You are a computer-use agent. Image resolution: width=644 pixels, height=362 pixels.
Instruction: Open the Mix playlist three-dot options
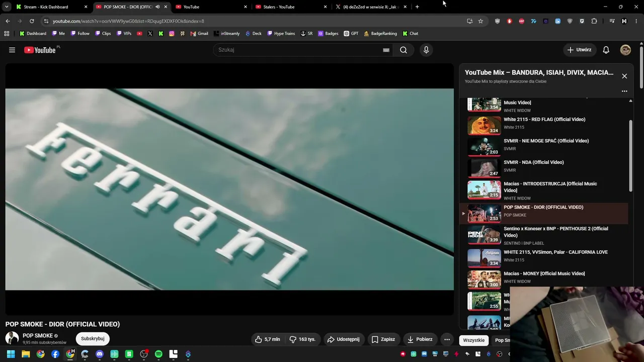coord(624,91)
